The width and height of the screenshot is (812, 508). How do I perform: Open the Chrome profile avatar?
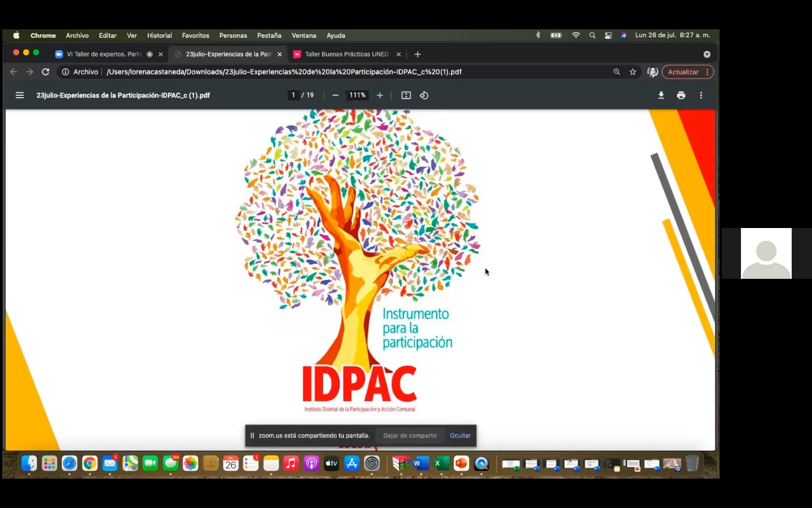652,72
